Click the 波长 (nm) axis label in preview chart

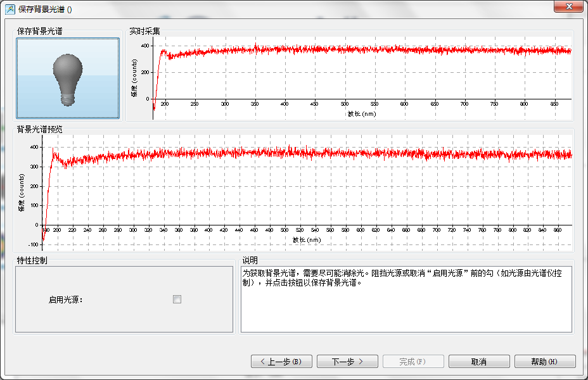pos(307,240)
